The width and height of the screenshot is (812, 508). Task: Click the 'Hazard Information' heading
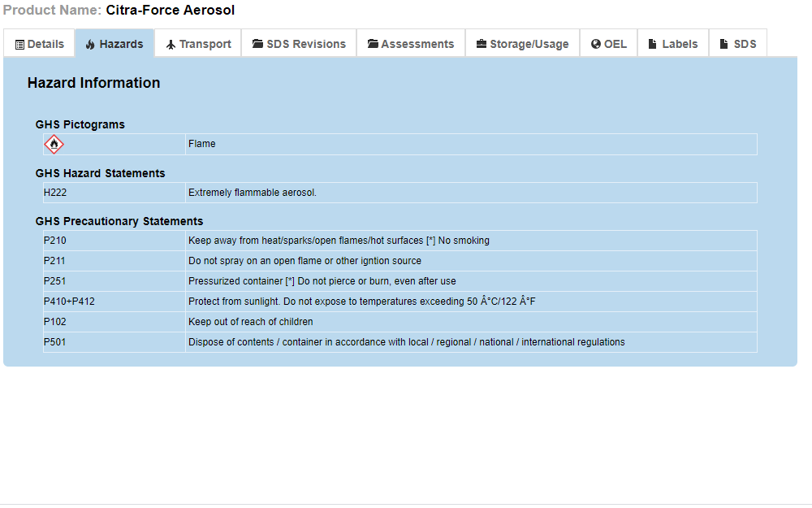tap(93, 83)
